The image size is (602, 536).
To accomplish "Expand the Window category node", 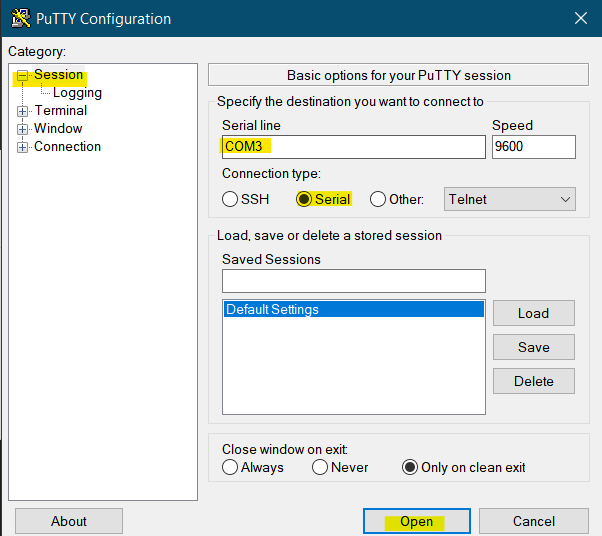I will pos(22,129).
